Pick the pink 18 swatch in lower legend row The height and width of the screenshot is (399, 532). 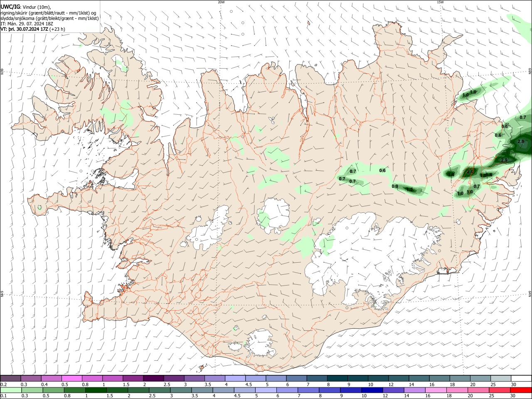tap(457, 390)
